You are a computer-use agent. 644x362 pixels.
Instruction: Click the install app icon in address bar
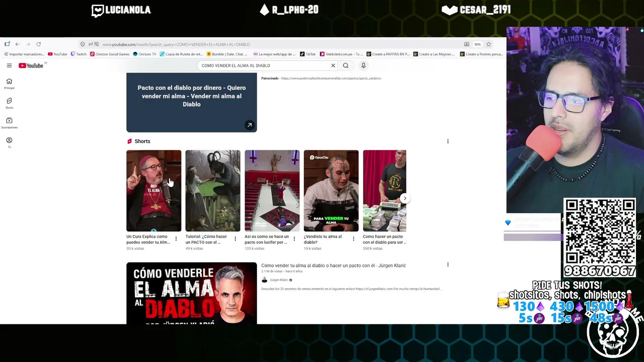(x=466, y=44)
